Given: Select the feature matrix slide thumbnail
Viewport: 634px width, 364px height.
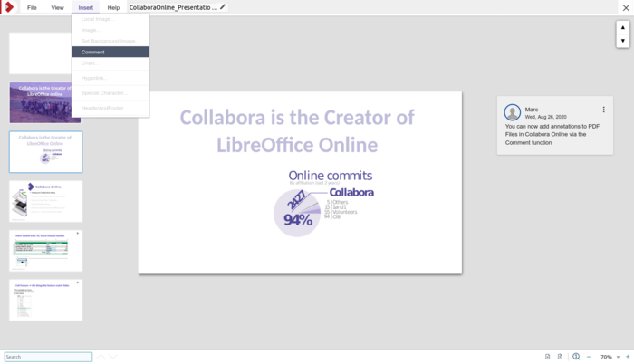Looking at the screenshot, I should point(45,300).
